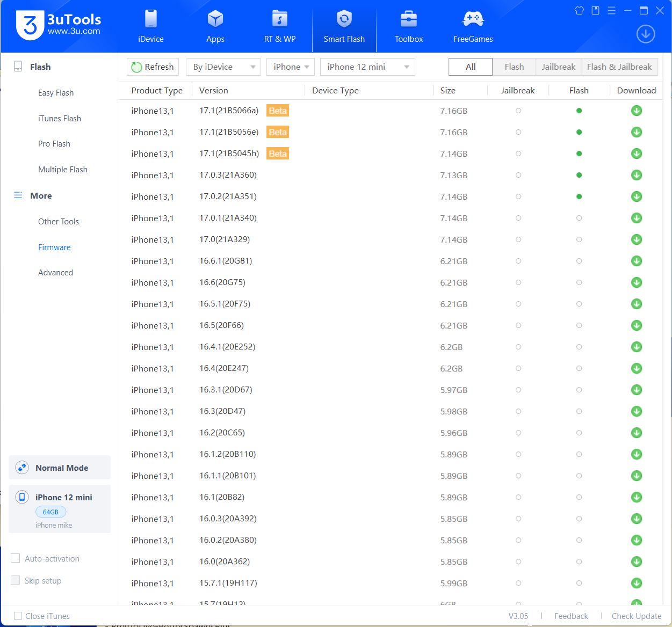Open the iDevice section icon

pyautogui.click(x=151, y=19)
